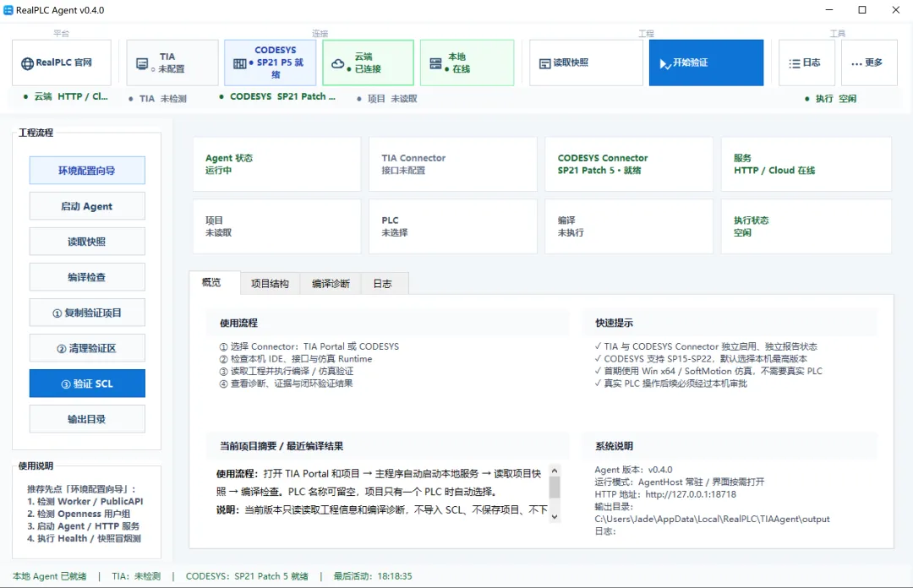Click ① 复制验证项目 button

tap(87, 312)
